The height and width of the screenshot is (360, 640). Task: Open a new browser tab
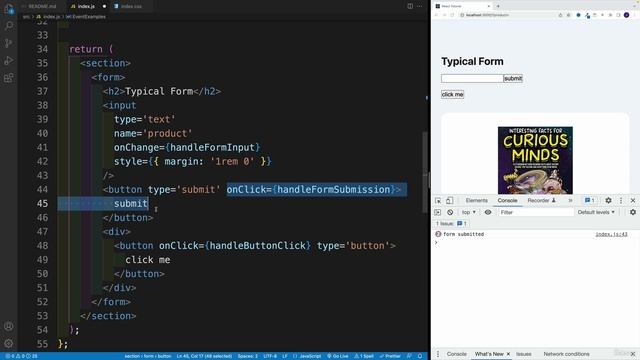pos(498,6)
